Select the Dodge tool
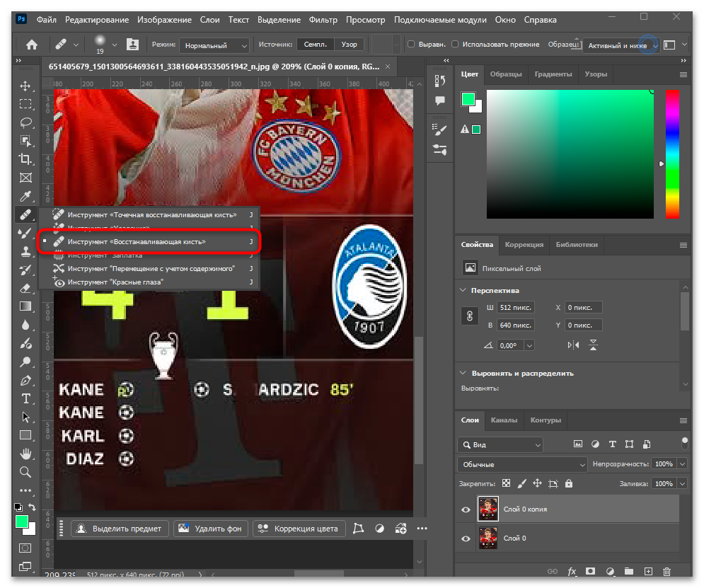 [x=25, y=362]
